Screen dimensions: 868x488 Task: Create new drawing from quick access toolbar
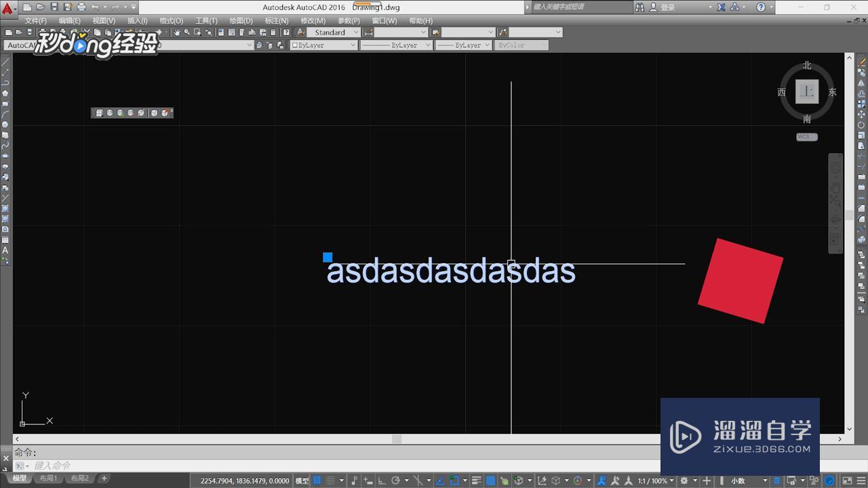28,7
